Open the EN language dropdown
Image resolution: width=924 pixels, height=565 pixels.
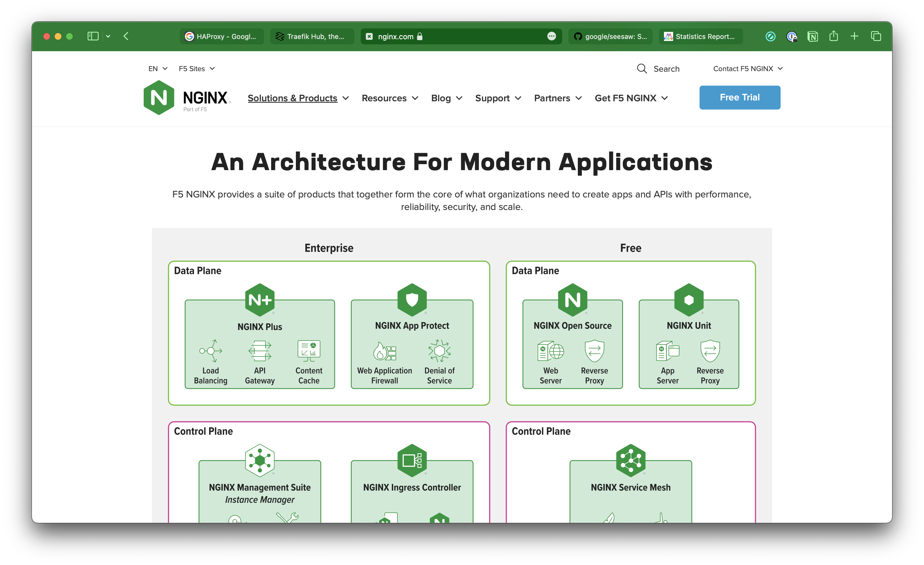coord(158,69)
